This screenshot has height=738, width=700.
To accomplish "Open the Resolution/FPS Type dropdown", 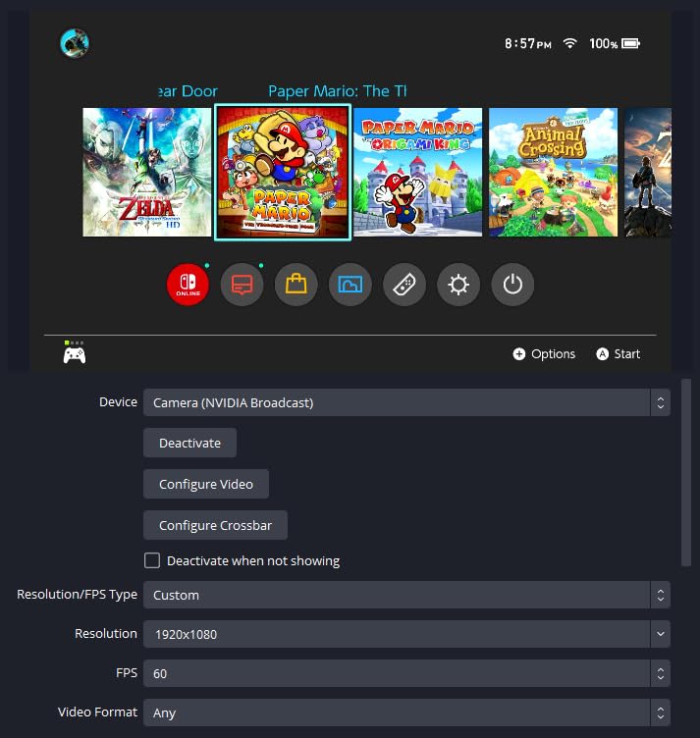I will click(x=406, y=595).
